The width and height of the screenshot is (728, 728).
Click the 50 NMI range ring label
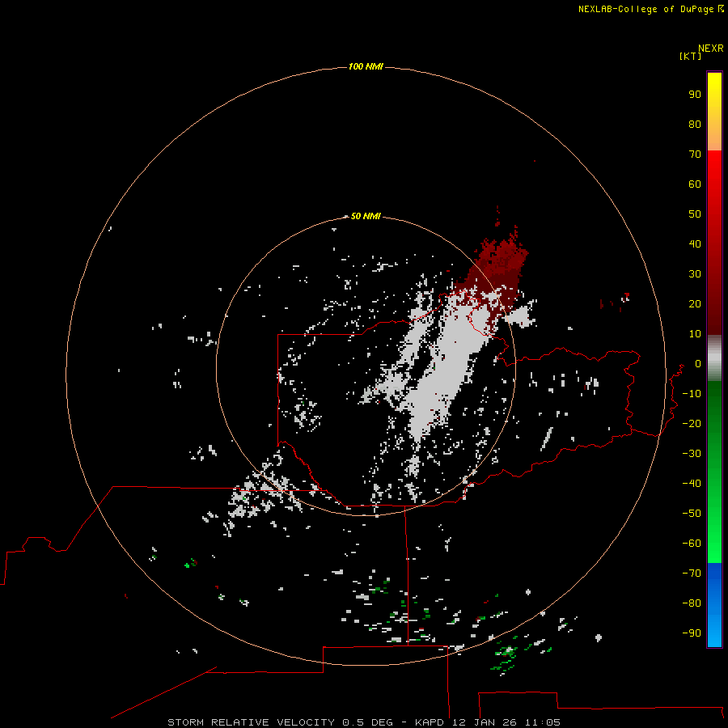click(366, 216)
